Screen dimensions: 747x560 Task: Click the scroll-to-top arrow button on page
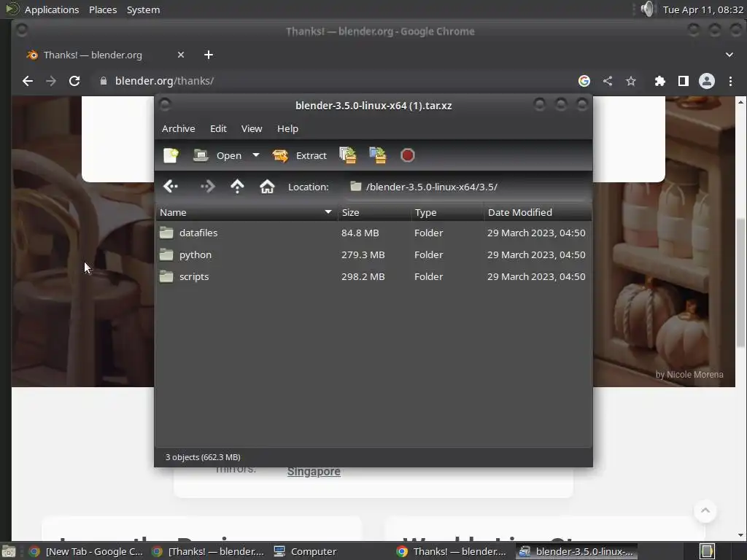[705, 510]
